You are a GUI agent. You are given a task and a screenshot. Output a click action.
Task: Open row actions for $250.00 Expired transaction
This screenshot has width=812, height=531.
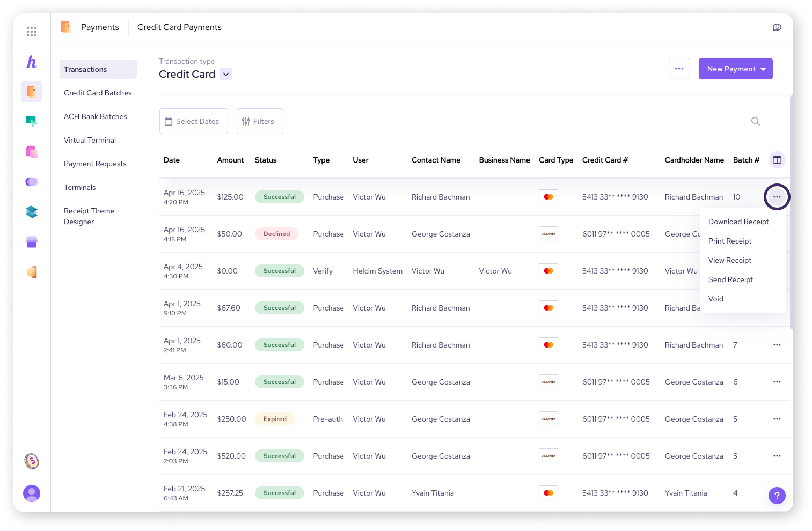click(x=777, y=419)
